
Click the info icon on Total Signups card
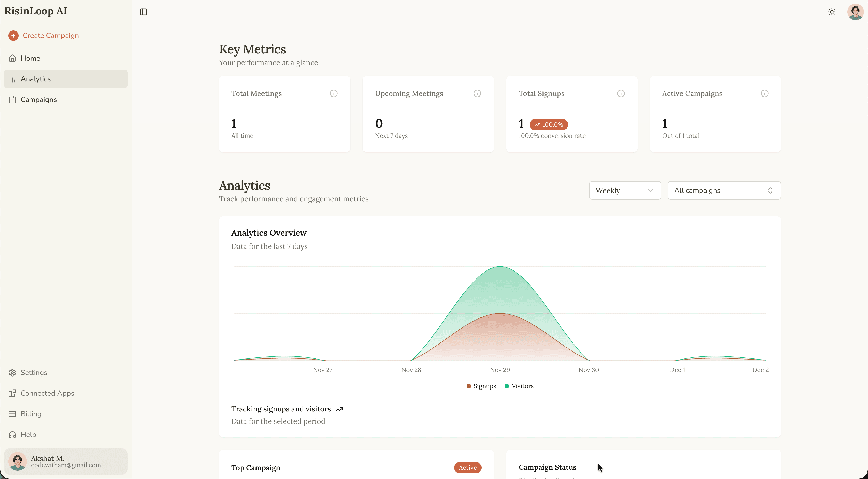tap(621, 93)
